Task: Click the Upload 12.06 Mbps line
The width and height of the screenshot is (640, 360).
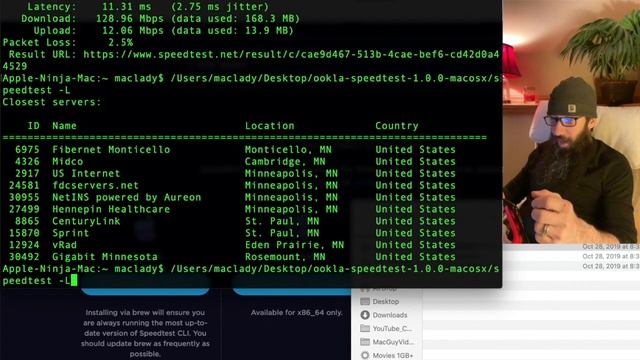Action: (163, 31)
